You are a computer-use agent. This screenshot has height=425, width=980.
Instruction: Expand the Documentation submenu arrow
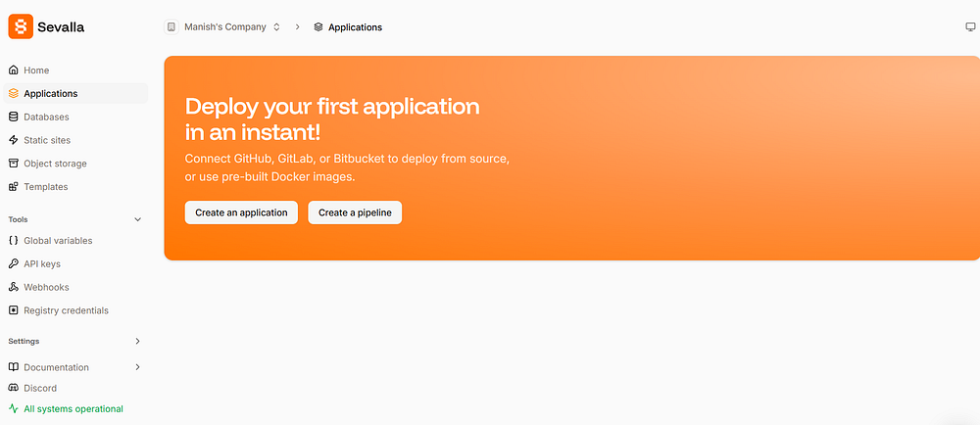(x=137, y=367)
